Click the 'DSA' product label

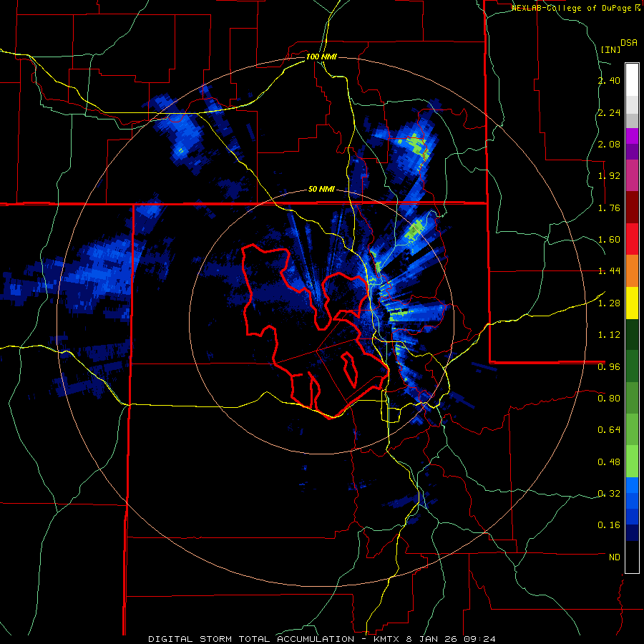pyautogui.click(x=629, y=43)
